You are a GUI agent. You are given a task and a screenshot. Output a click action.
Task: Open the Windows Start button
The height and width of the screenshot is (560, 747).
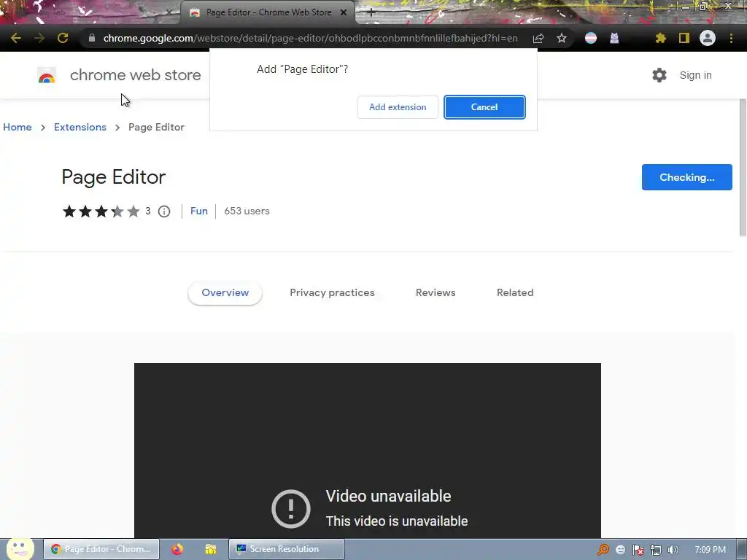20,549
